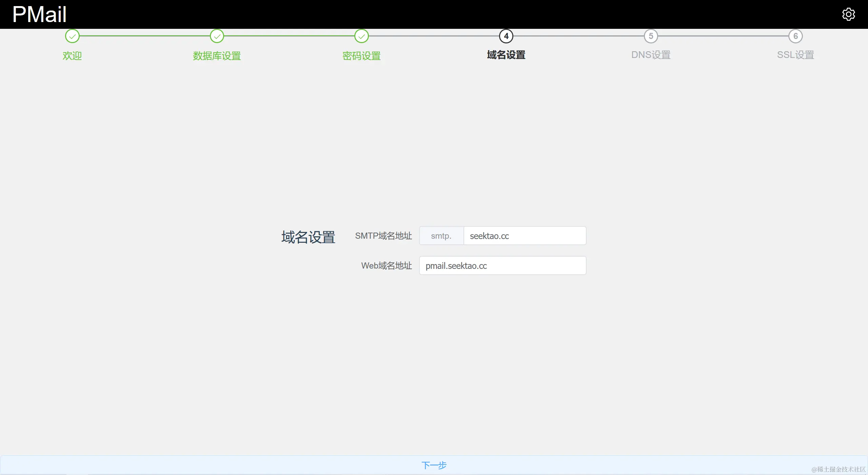The image size is (868, 475).
Task: Click the smtp. prefix box
Action: tap(441, 236)
